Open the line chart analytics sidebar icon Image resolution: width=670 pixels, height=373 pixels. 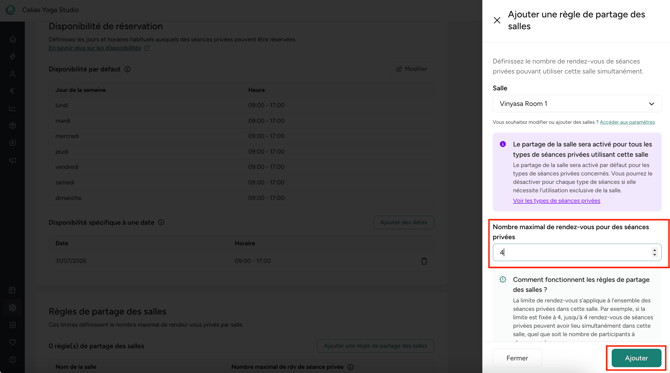[x=12, y=108]
